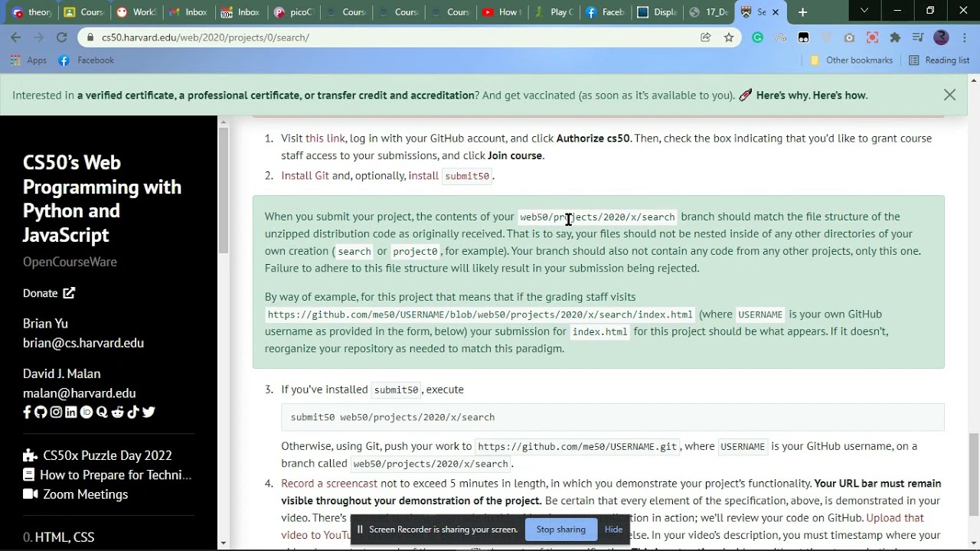The image size is (980, 551).
Task: Open CS50's TikTok icon in sidebar
Action: coord(133,412)
